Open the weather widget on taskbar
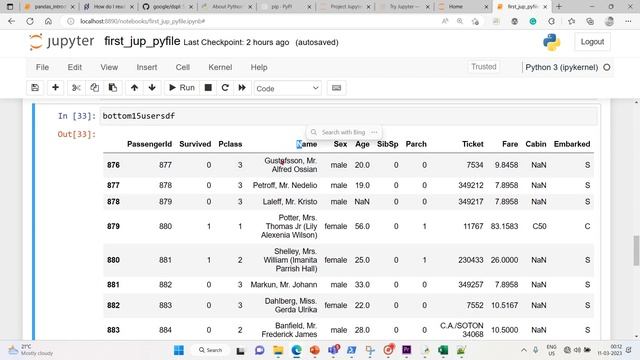 [x=31, y=350]
